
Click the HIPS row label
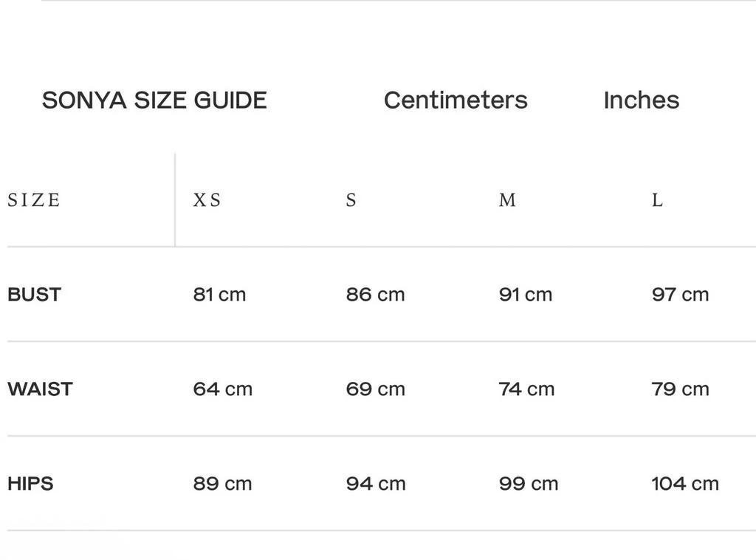(30, 484)
